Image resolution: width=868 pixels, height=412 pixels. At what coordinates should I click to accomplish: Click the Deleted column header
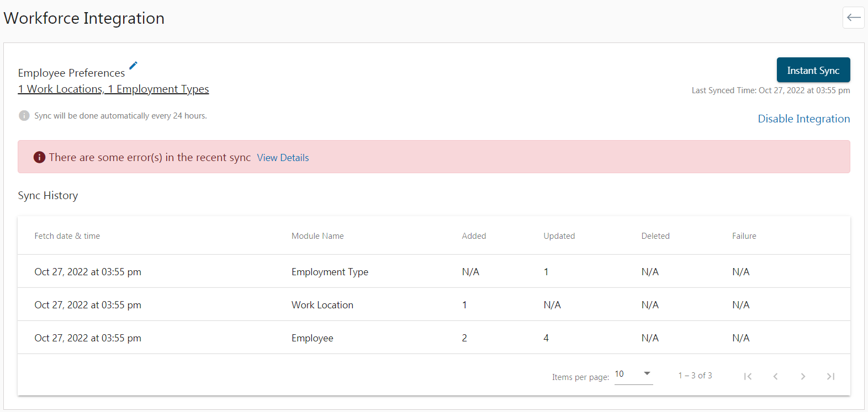[655, 236]
